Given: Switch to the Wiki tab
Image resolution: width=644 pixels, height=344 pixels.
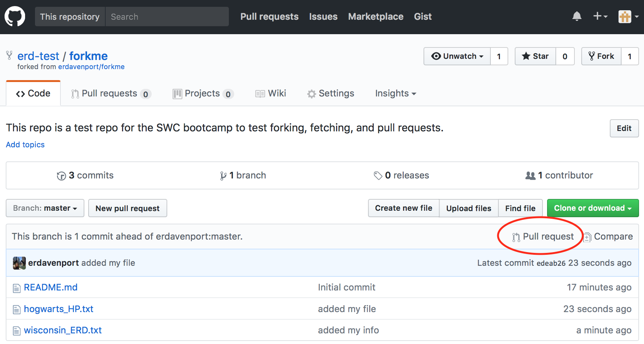Looking at the screenshot, I should [271, 93].
